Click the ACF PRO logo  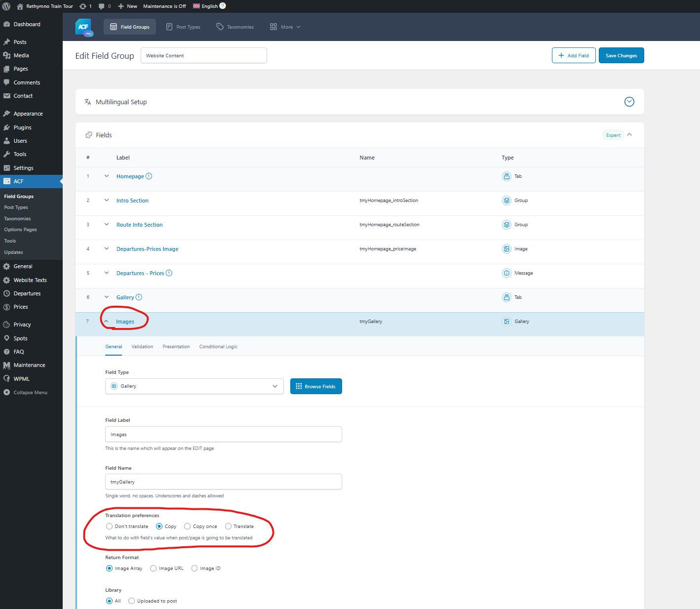[x=84, y=27]
